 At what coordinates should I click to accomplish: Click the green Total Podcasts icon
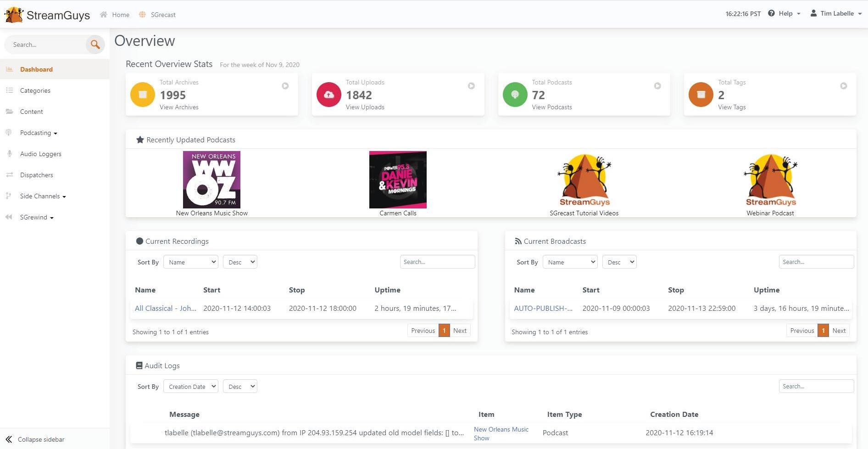coord(515,95)
